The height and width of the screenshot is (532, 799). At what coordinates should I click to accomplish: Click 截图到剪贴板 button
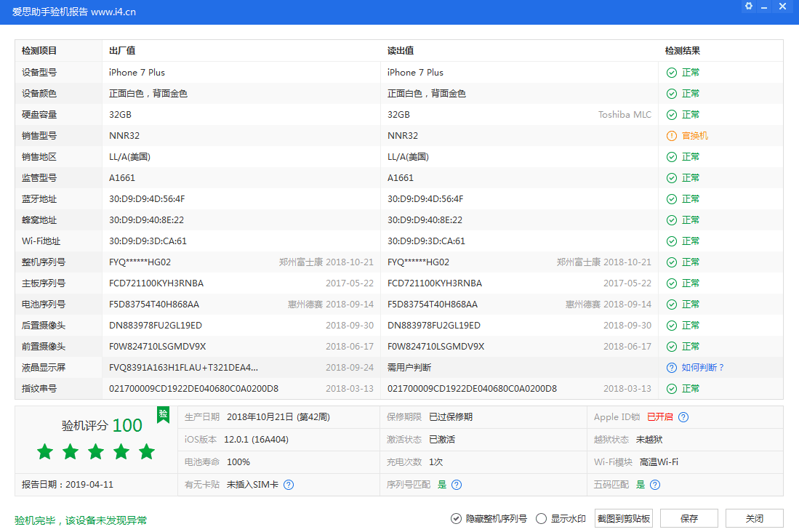(624, 519)
